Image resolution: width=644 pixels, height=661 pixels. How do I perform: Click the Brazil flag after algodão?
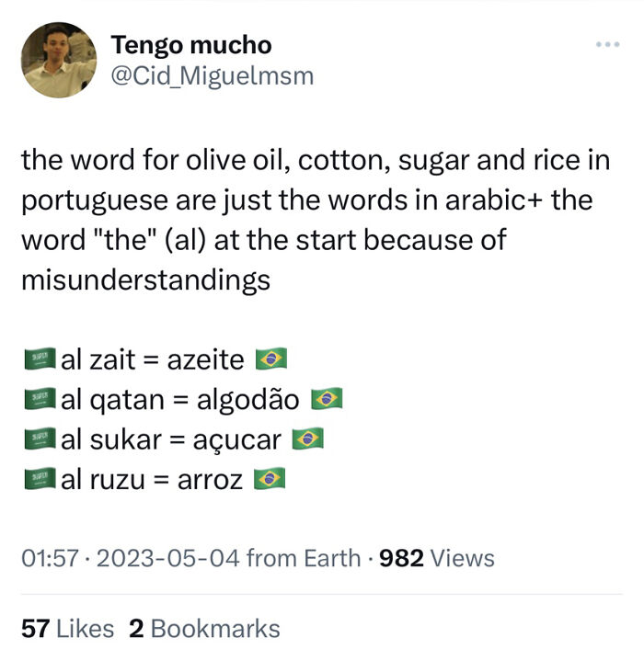click(327, 399)
